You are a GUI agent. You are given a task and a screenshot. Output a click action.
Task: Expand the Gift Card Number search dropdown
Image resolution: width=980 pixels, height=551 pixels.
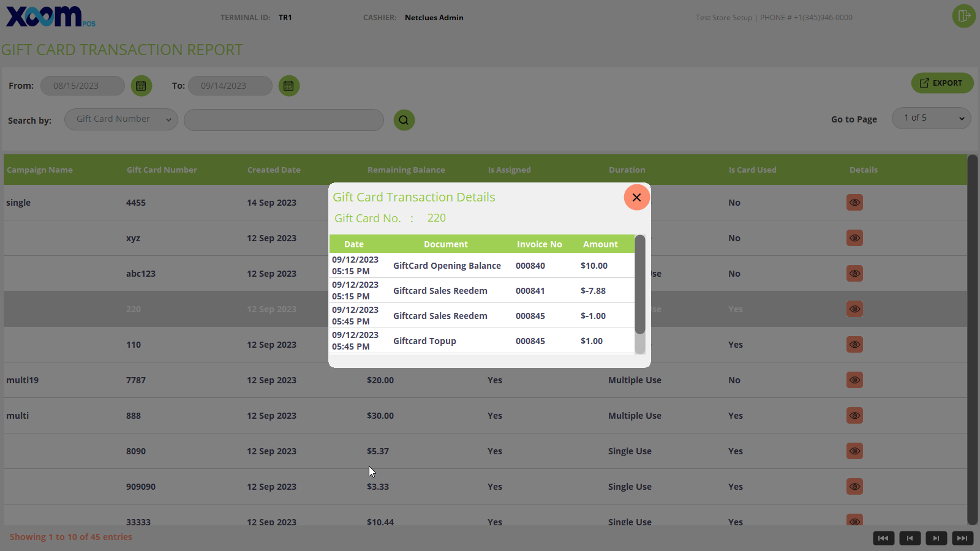121,119
